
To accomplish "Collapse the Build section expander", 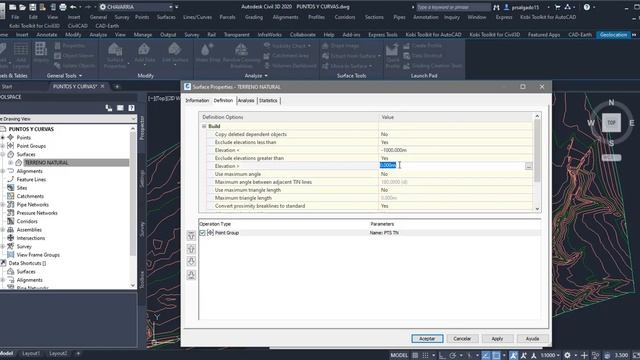I will click(204, 126).
